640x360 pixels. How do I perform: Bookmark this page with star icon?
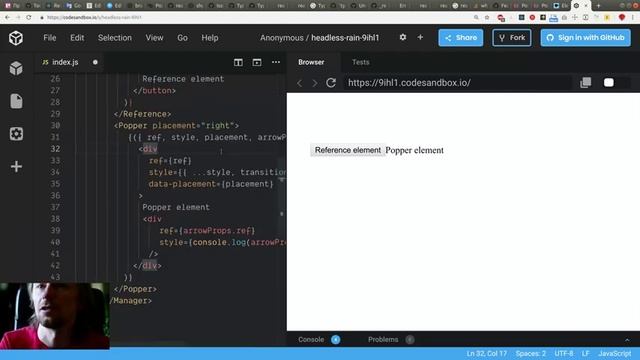(x=487, y=18)
